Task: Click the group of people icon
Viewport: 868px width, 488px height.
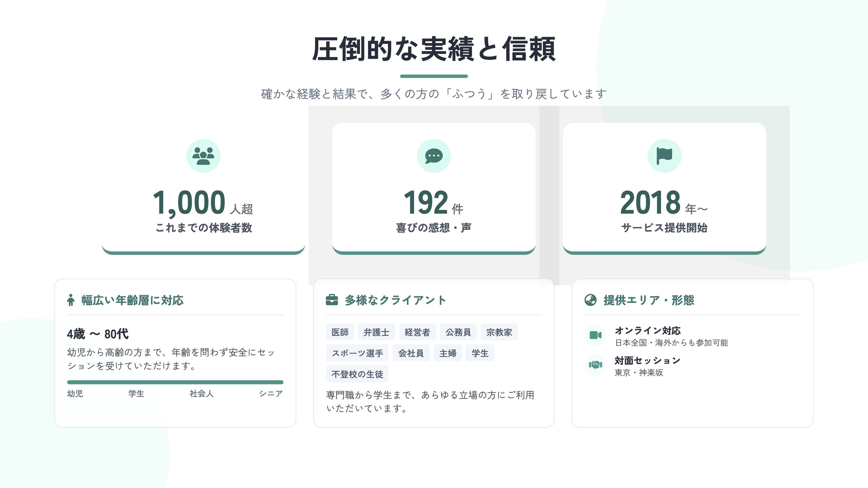Action: pyautogui.click(x=203, y=156)
